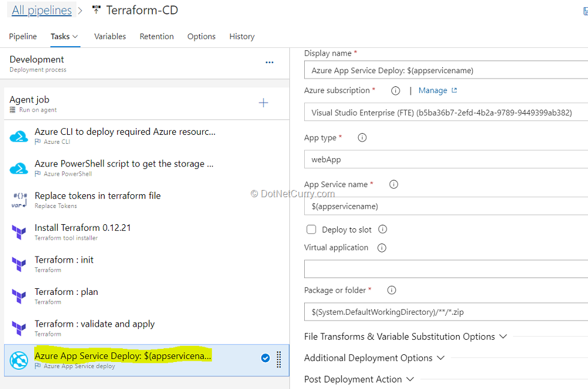This screenshot has width=588, height=389.
Task: Enable the Deploy to slot checkbox
Action: [x=311, y=230]
